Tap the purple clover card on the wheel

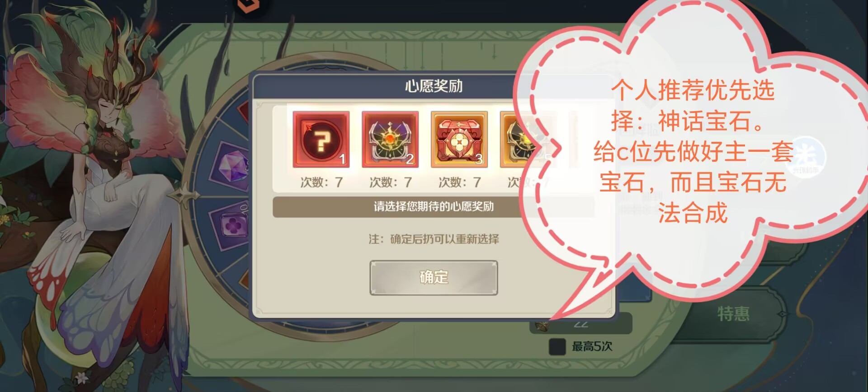click(x=234, y=225)
